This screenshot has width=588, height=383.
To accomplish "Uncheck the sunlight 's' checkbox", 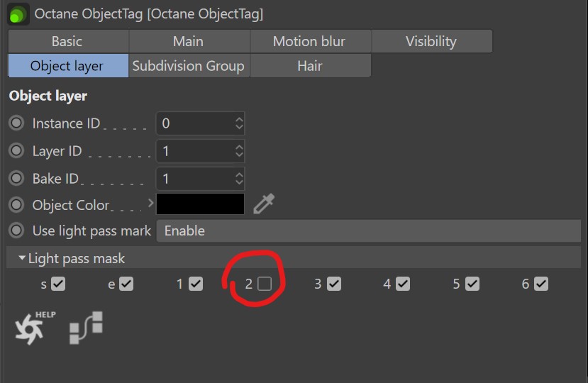I will point(58,284).
